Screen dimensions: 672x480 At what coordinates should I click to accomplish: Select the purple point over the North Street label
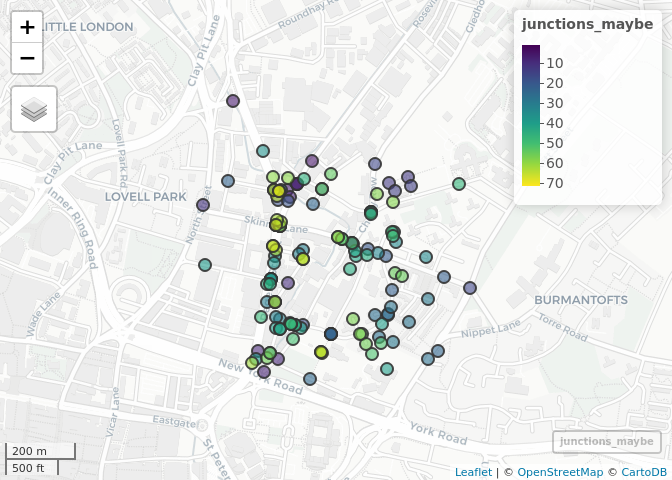point(203,205)
